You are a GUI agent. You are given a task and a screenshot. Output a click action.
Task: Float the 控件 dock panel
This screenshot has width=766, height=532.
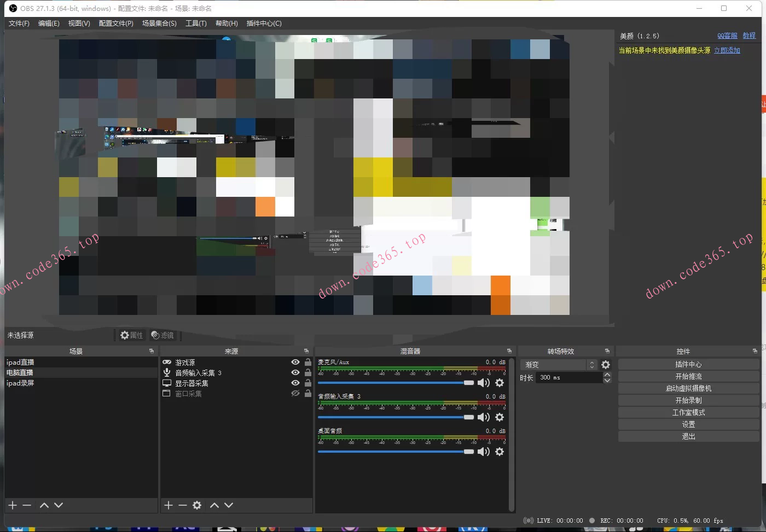pyautogui.click(x=755, y=351)
